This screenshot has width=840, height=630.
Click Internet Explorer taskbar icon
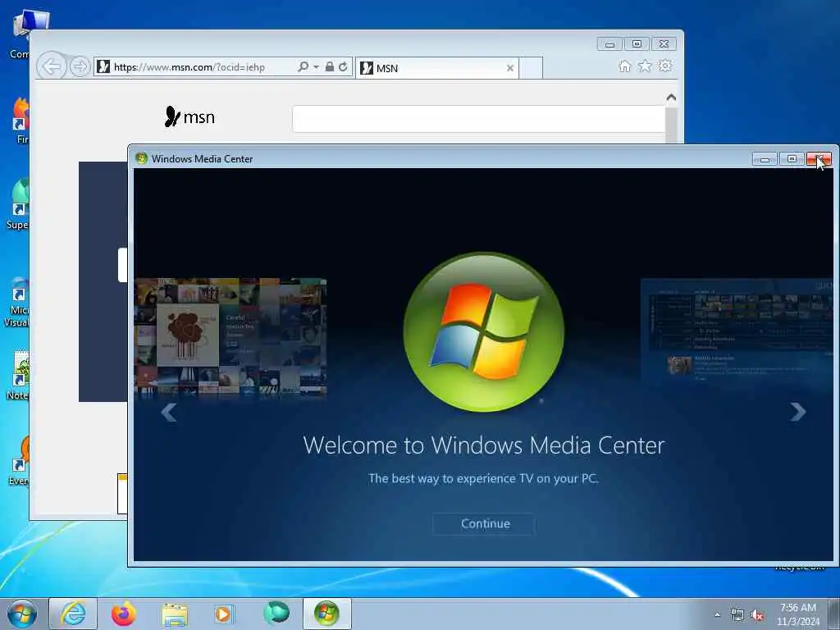(73, 614)
